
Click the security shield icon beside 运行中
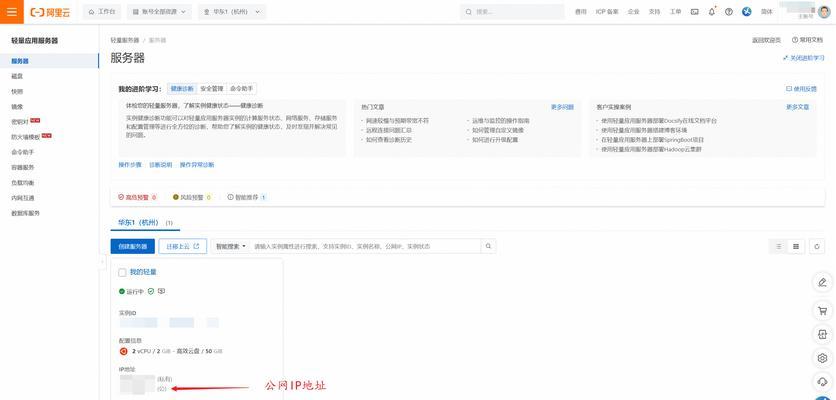(151, 292)
